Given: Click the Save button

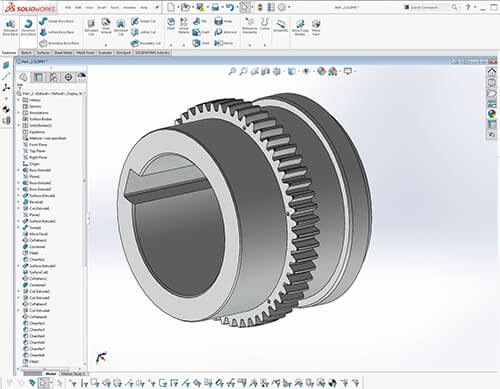Looking at the screenshot, I should point(200,7).
